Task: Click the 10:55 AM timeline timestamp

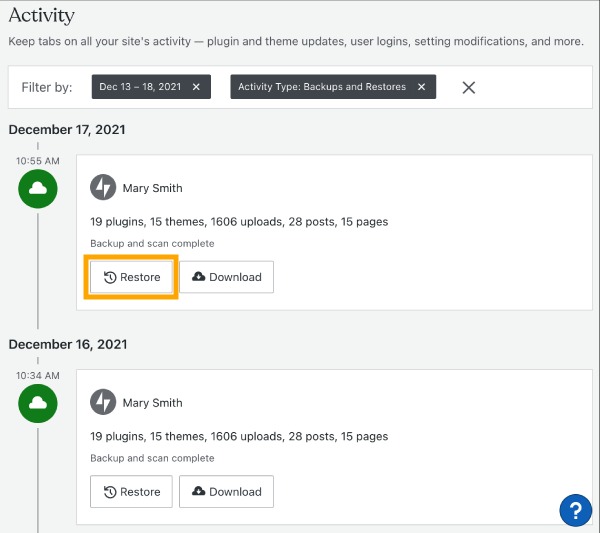Action: 38,161
